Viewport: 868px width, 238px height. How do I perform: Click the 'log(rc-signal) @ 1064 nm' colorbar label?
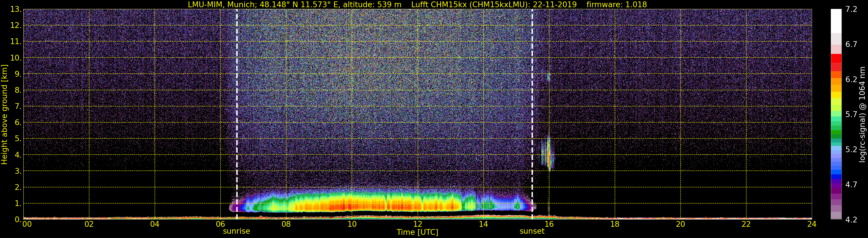click(x=862, y=115)
